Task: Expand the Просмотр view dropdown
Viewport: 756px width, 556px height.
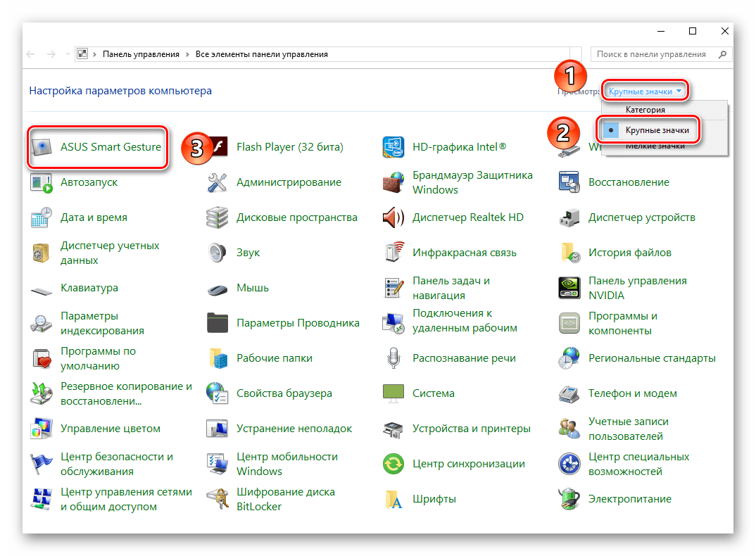Action: [645, 91]
